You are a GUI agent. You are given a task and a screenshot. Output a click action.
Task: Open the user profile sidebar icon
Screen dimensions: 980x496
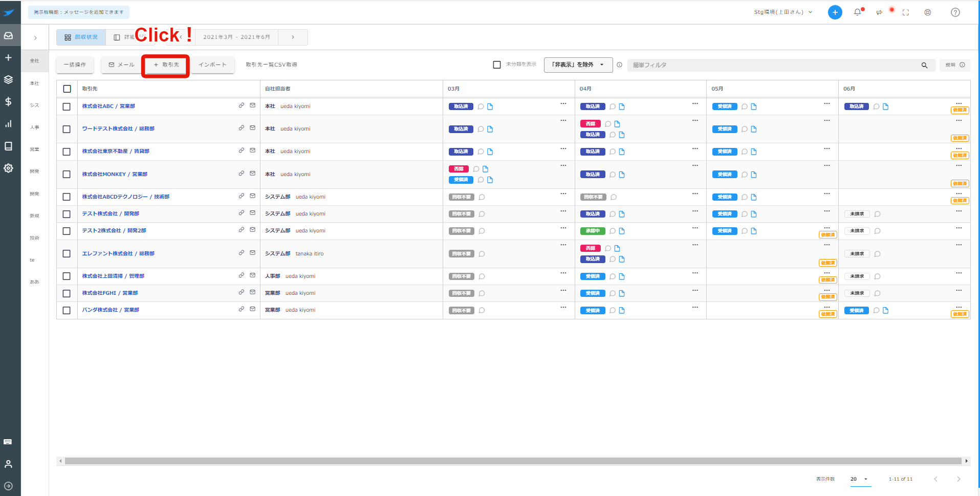pos(8,464)
